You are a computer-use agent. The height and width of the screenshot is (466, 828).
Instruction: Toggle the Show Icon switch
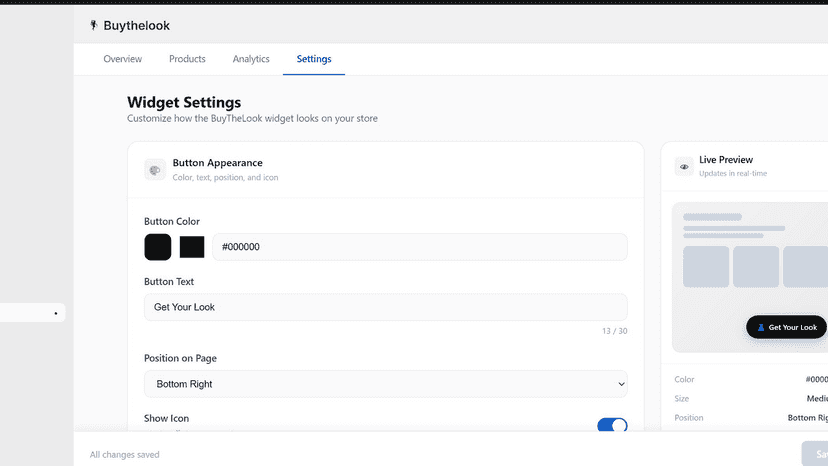[x=612, y=425]
